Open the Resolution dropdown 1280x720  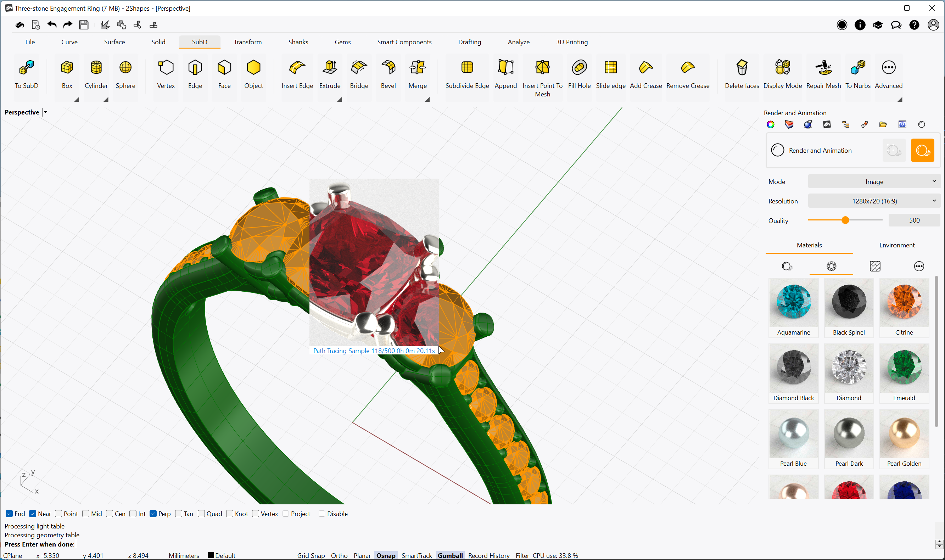coord(874,201)
